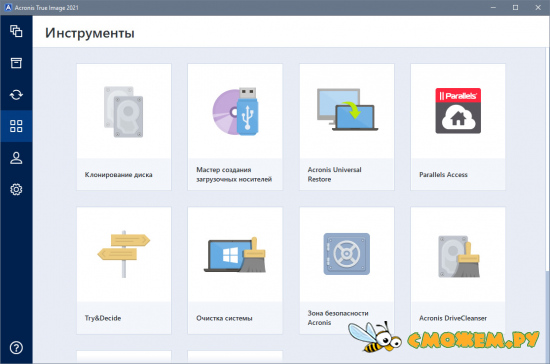Open 'Acronis DriveCleanser' label

453,318
